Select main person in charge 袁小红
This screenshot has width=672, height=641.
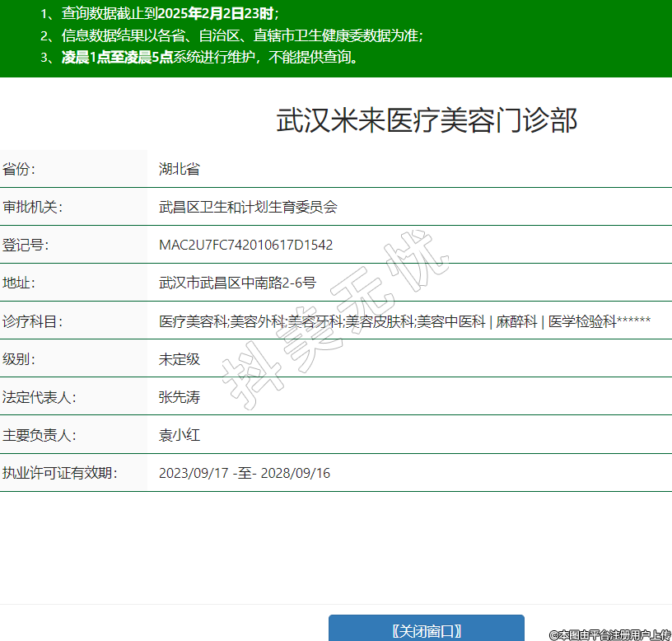coord(180,435)
